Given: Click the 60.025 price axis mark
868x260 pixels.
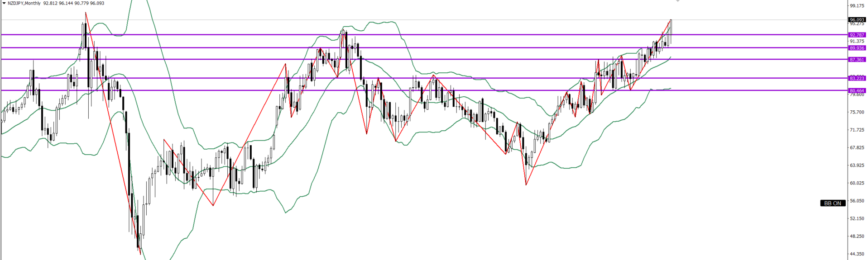Looking at the screenshot, I should 857,183.
